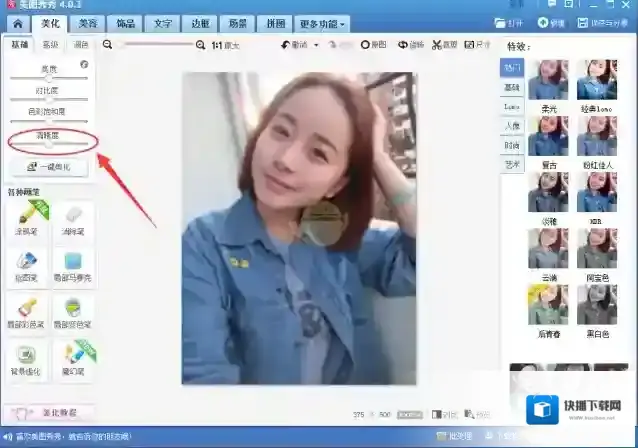Image resolution: width=638 pixels, height=448 pixels.
Task: Click the zoom-out magnifier icon
Action: pos(108,45)
